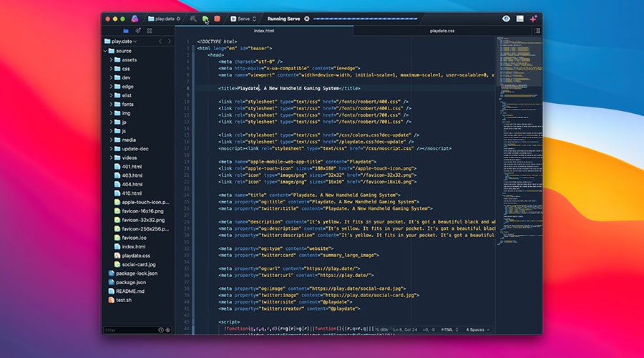Toggle the preview eye icon
Image resolution: width=644 pixels, height=358 pixels.
tap(506, 19)
